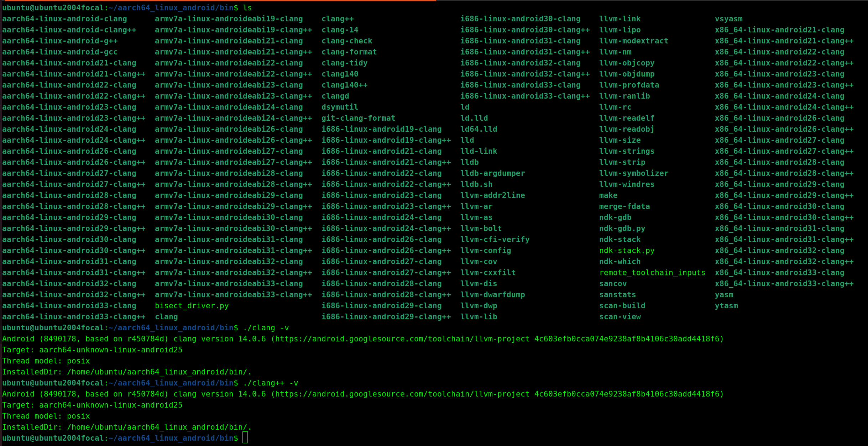Click git-clang-format in the listing
This screenshot has height=446, width=868.
point(358,118)
